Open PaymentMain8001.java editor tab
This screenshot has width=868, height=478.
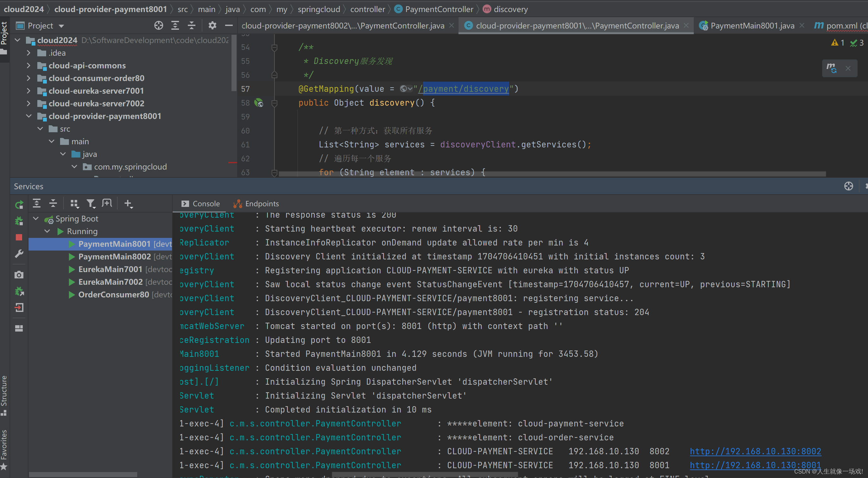[752, 26]
